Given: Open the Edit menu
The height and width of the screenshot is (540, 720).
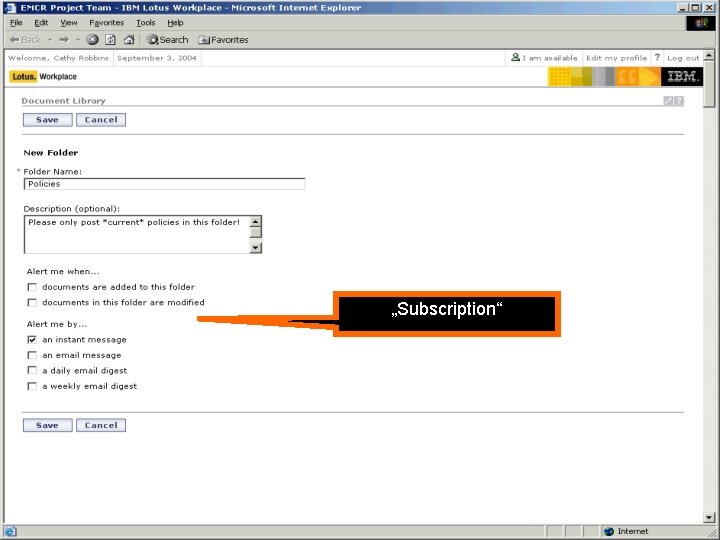Looking at the screenshot, I should [x=41, y=22].
